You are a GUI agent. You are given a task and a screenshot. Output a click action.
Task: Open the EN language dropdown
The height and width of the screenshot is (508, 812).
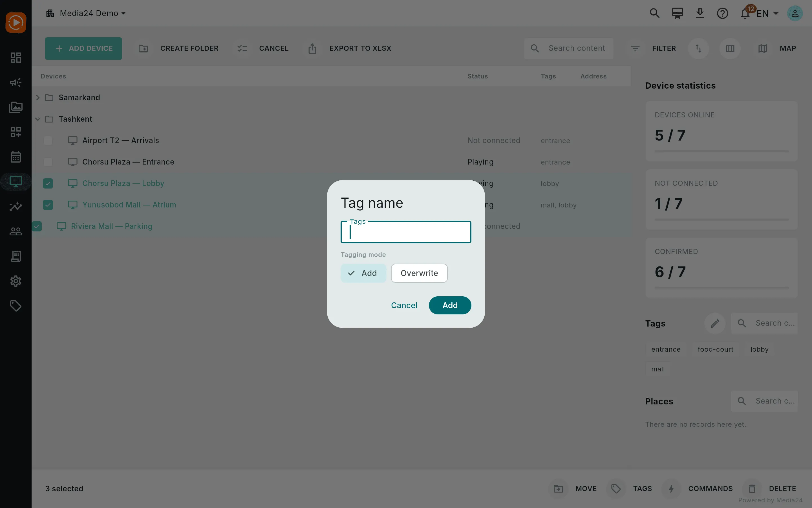click(x=767, y=14)
